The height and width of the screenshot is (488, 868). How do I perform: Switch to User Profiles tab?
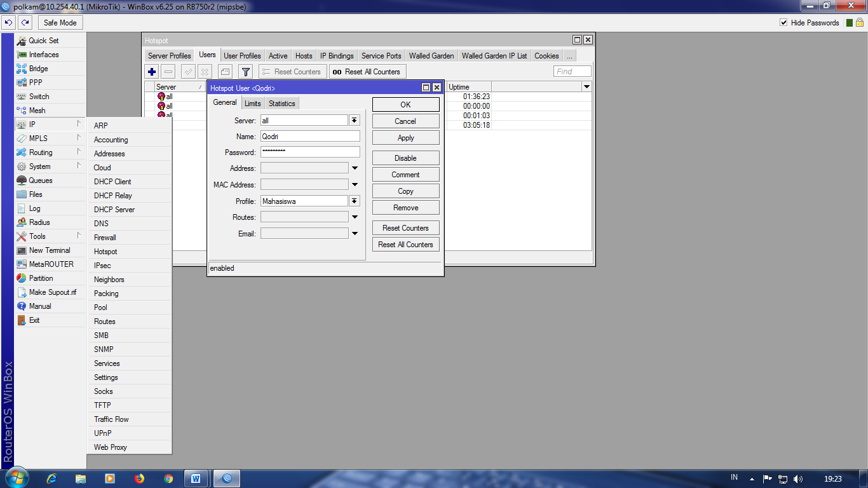point(242,56)
